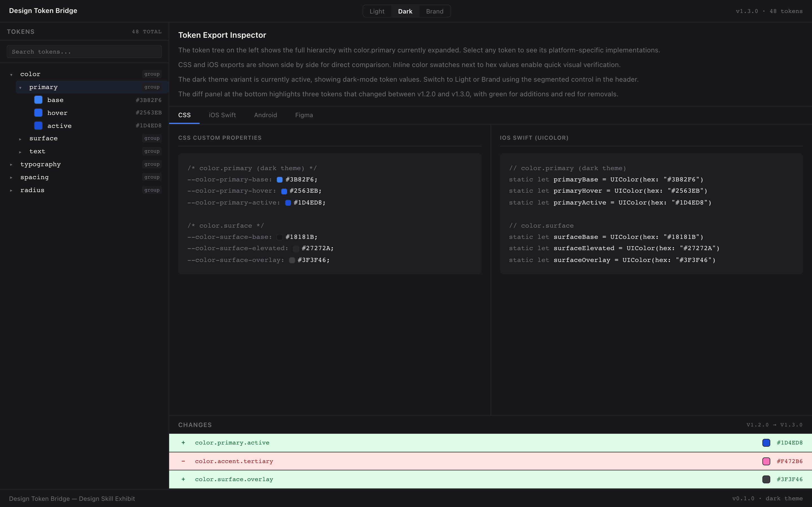Viewport: 812px width, 507px height.
Task: Click inline swatch beside --color-primary-base value
Action: (x=279, y=180)
